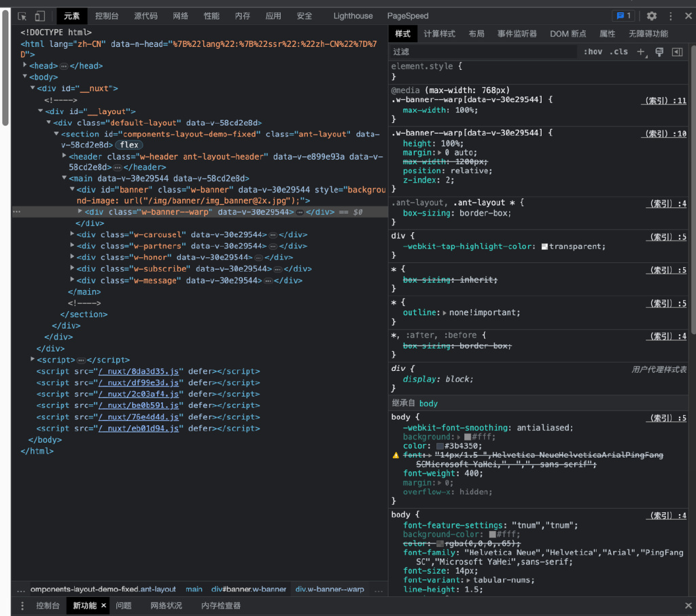Open the _nuxt/8da3d35.js script link

pos(139,372)
